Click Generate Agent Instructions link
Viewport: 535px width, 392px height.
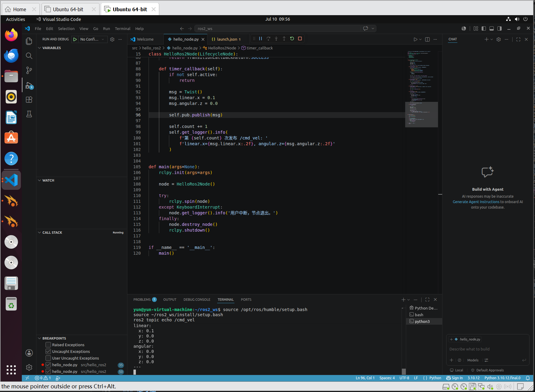click(x=476, y=202)
